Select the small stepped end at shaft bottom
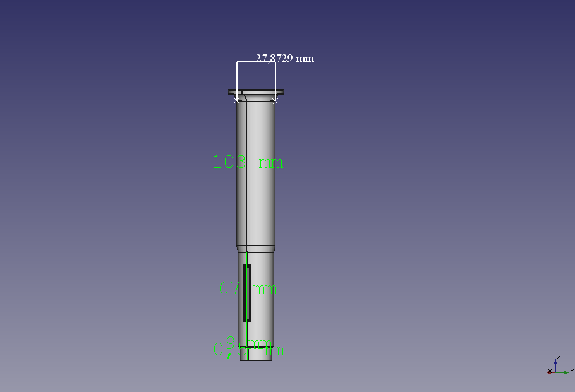The height and width of the screenshot is (392, 575). (x=257, y=354)
